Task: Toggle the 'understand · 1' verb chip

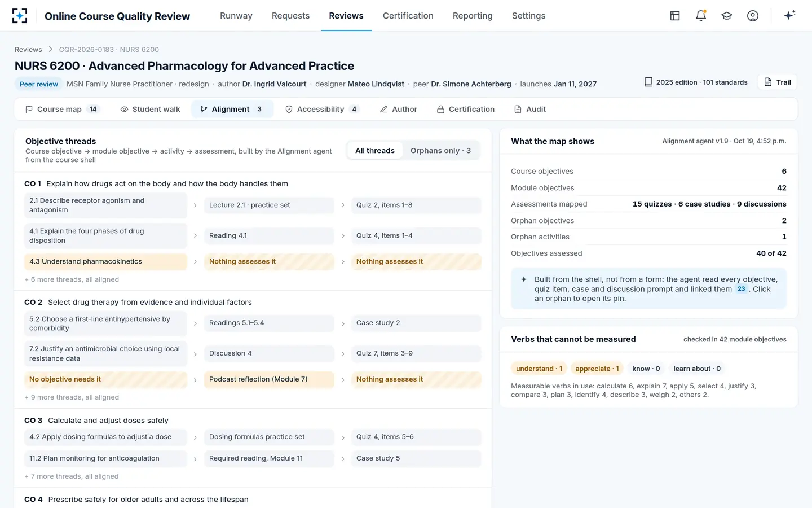Action: pyautogui.click(x=539, y=369)
